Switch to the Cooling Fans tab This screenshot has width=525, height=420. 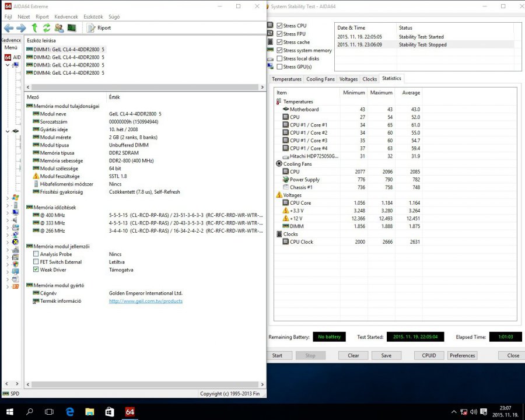coord(320,79)
